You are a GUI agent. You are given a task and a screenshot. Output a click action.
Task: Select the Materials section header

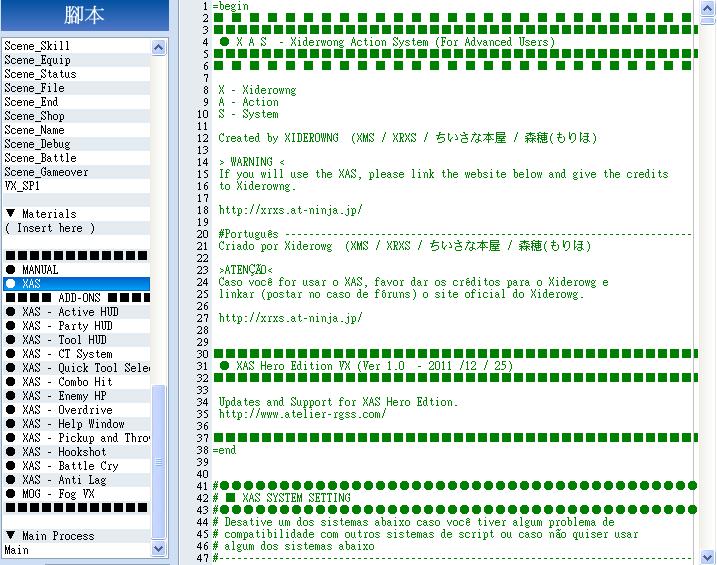76,214
